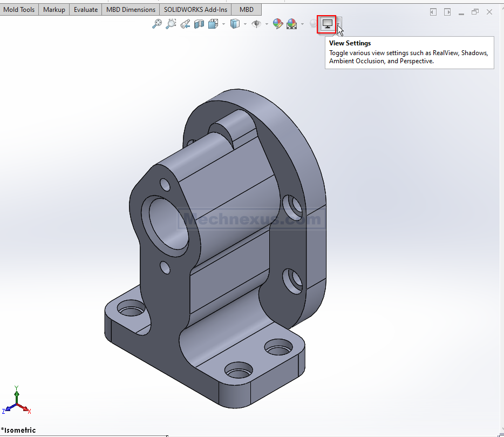Click the Mold Tools tab

(x=19, y=9)
